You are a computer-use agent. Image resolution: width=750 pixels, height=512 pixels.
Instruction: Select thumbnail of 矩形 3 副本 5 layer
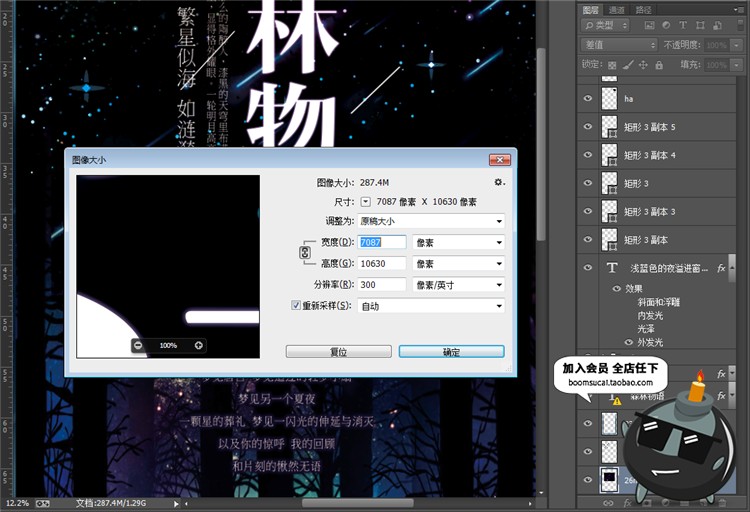pyautogui.click(x=609, y=127)
